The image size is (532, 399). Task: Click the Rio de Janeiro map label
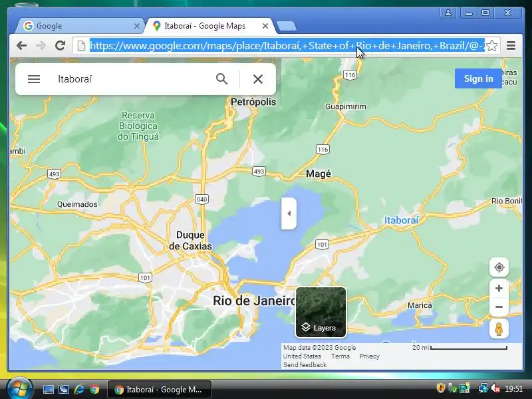[x=254, y=301]
